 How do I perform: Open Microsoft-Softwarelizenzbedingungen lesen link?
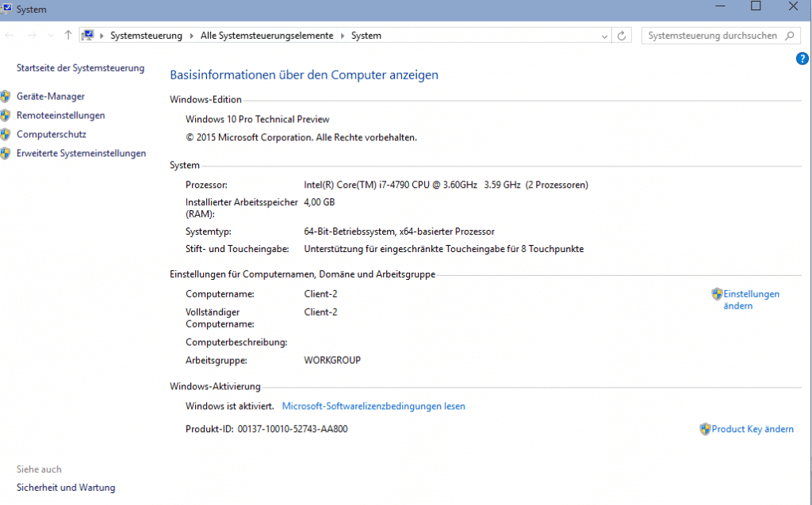tap(373, 406)
